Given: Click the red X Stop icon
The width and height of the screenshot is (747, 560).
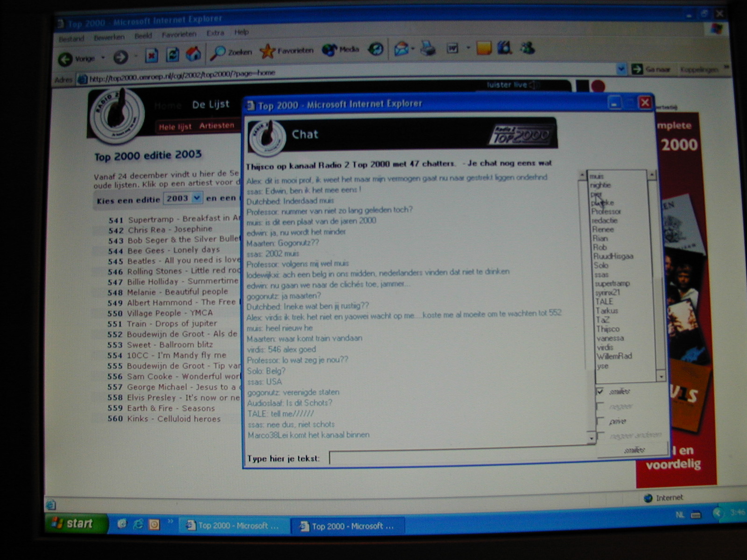Looking at the screenshot, I should click(151, 56).
